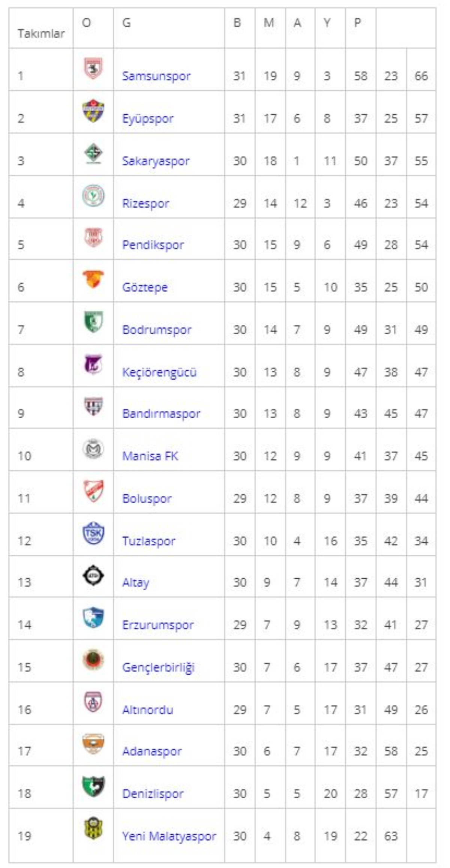Image resolution: width=450 pixels, height=868 pixels.
Task: Open the Erzurumspor team link
Action: coord(158,625)
